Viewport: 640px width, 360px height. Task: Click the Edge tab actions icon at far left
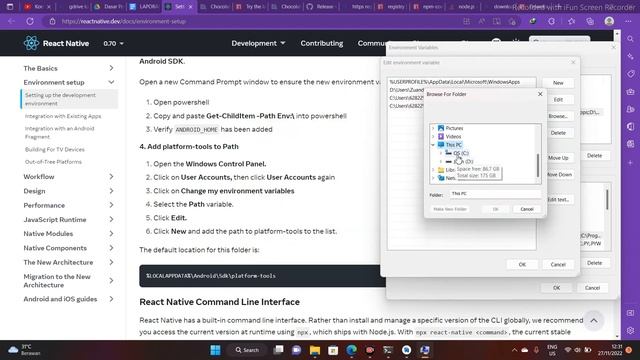tap(10, 7)
